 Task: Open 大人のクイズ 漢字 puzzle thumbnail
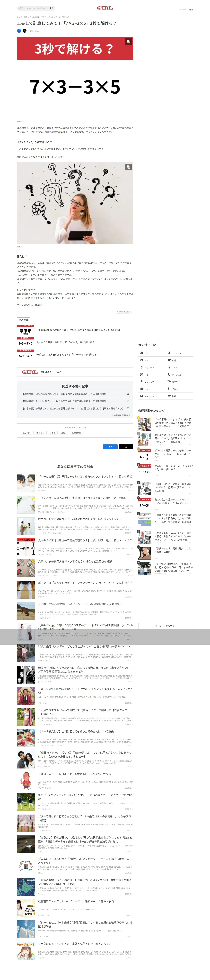[x=26, y=547]
